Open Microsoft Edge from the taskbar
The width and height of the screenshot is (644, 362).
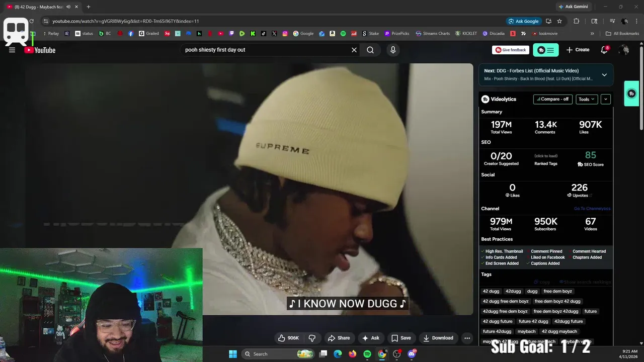(x=338, y=354)
